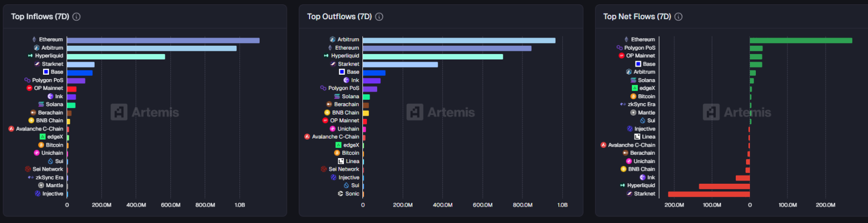Click the info icon beside Top Inflows (7D)
This screenshot has height=223, width=868.
[77, 17]
